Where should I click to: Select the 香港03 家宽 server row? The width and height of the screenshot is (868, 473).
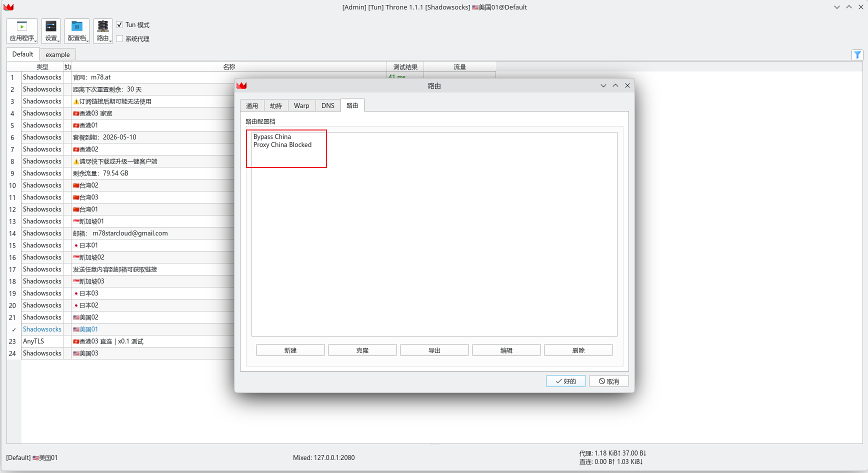pos(127,113)
